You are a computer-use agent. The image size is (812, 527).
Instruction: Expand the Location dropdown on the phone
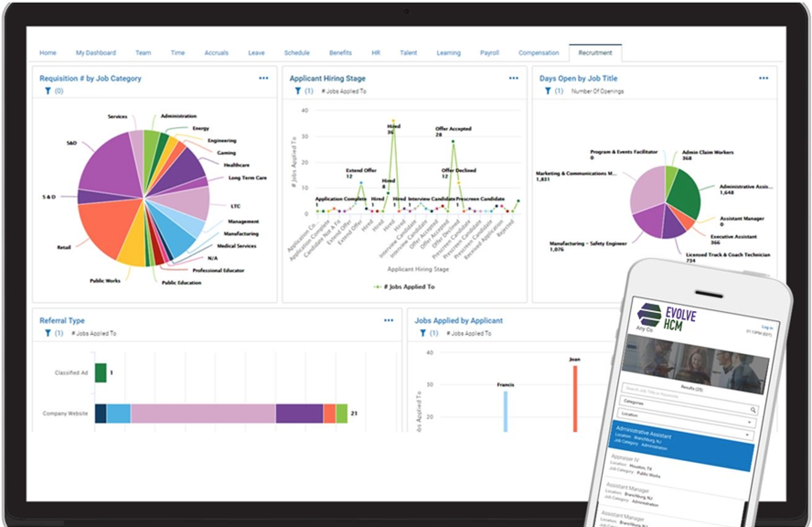tap(749, 422)
